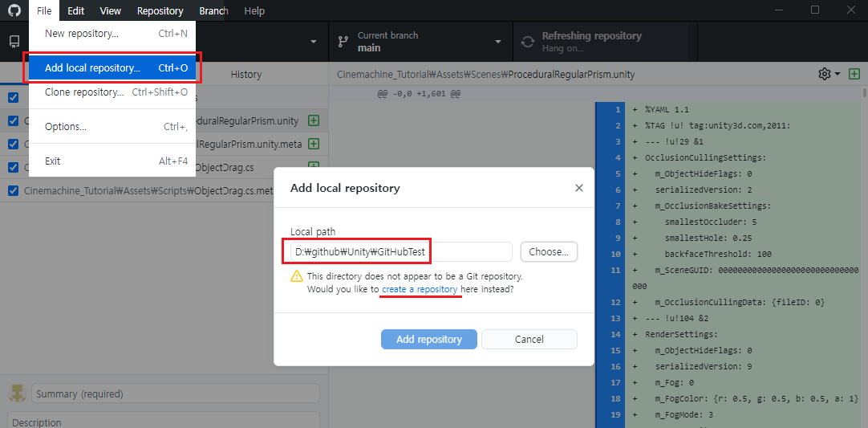Click the Cancel button in dialog

pos(529,340)
